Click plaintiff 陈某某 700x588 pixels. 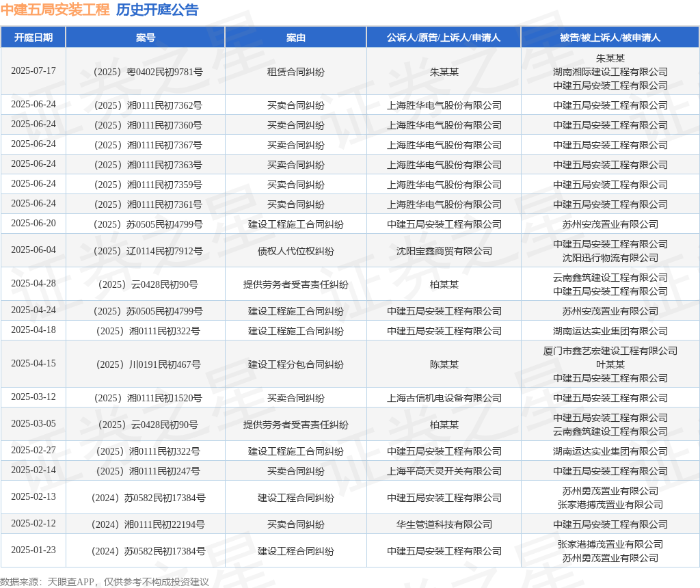(444, 365)
